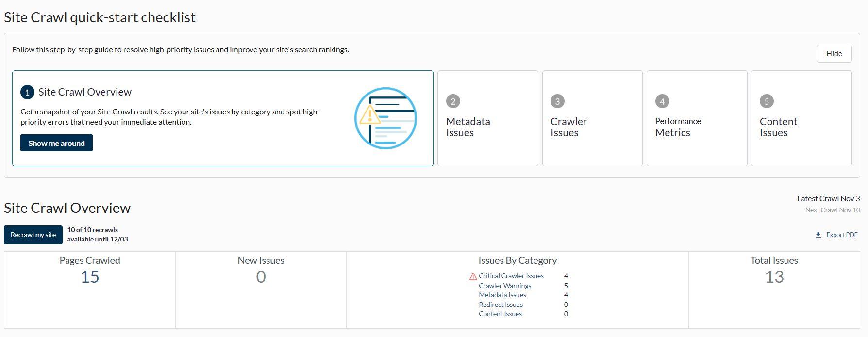This screenshot has width=868, height=337.
Task: Click the download icon beside Export PDF
Action: (x=818, y=235)
